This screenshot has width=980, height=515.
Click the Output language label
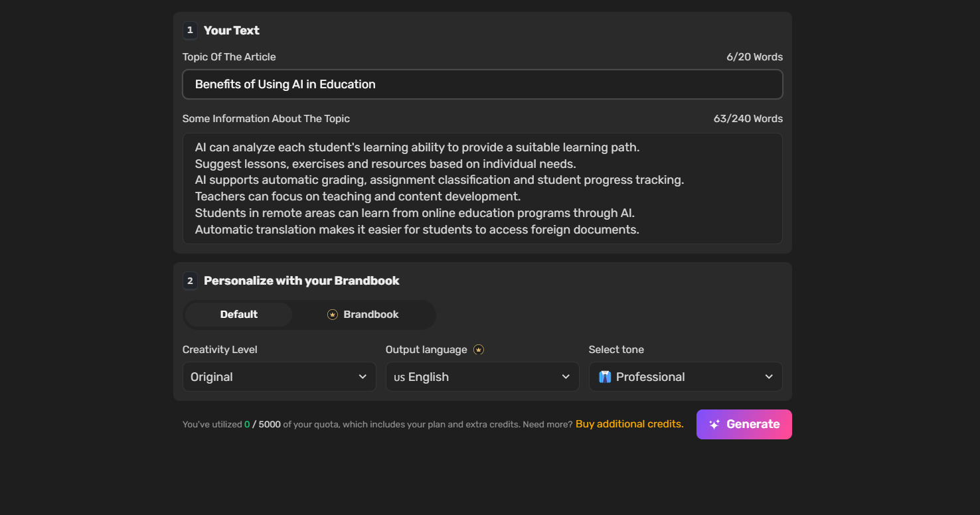click(426, 350)
